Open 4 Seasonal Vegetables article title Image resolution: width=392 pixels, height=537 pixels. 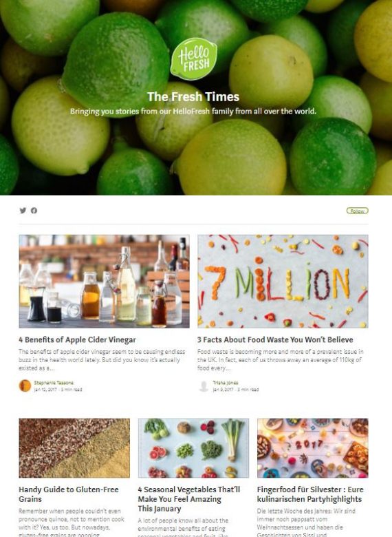click(x=189, y=499)
